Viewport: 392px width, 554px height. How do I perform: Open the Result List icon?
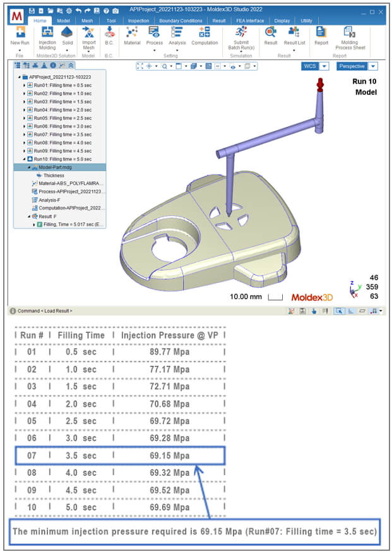(x=294, y=32)
